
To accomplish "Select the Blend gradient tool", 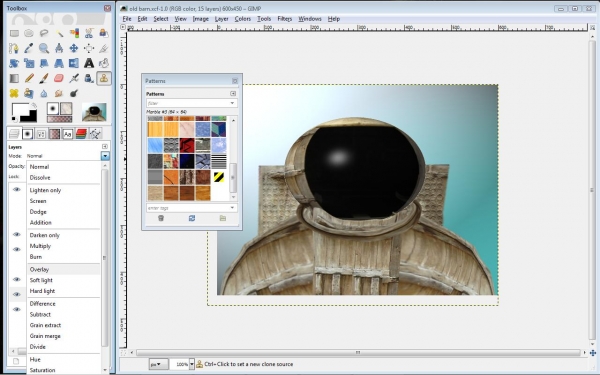I will 14,78.
